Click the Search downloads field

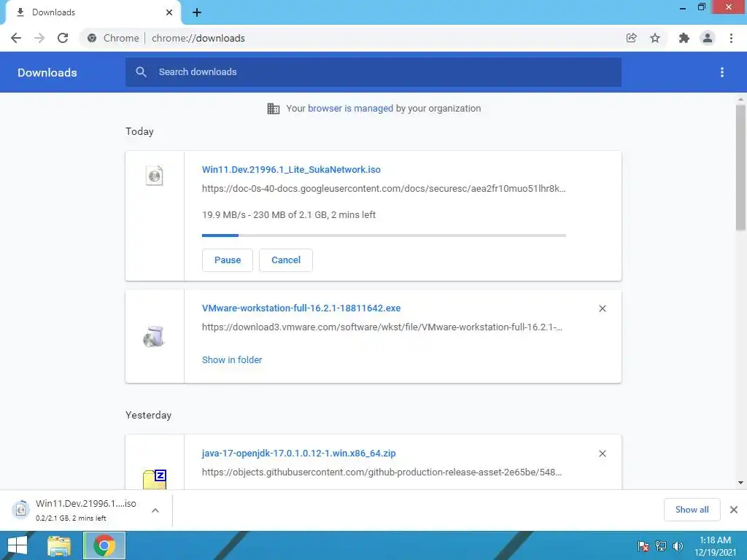373,72
